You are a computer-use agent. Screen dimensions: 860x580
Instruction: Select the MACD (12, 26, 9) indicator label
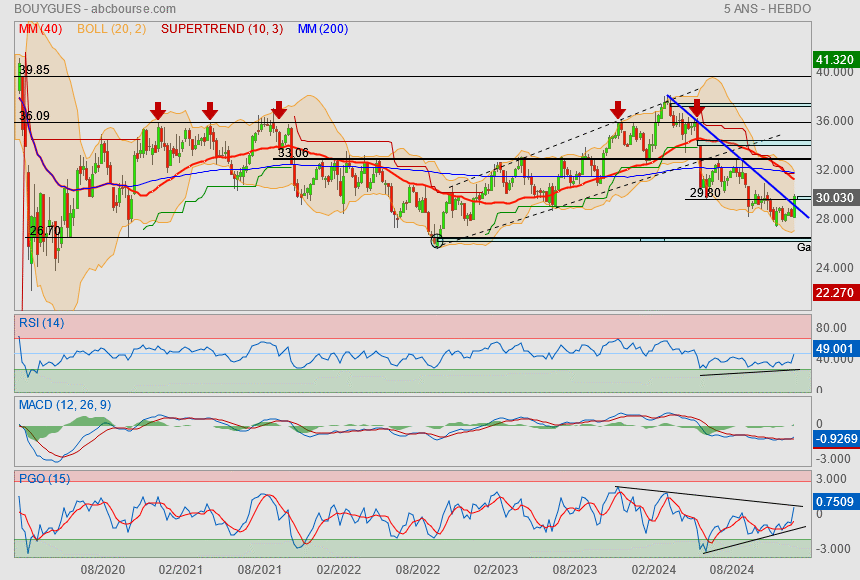[65, 405]
